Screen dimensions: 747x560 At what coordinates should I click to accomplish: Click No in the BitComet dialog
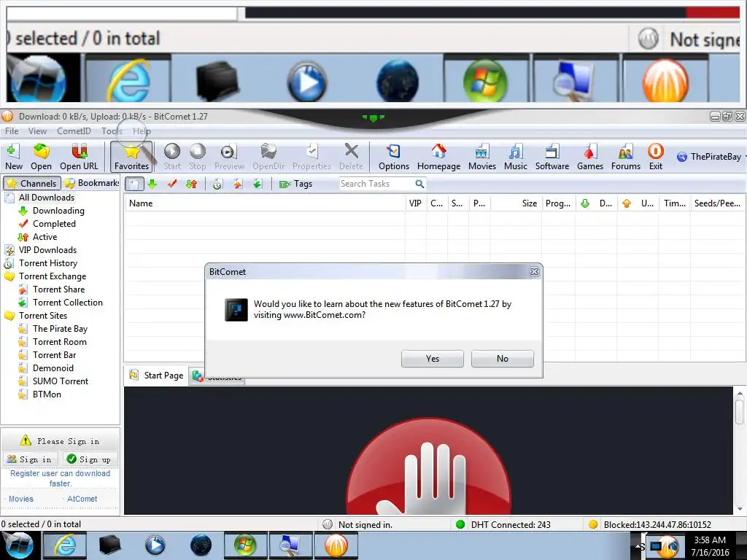(502, 359)
